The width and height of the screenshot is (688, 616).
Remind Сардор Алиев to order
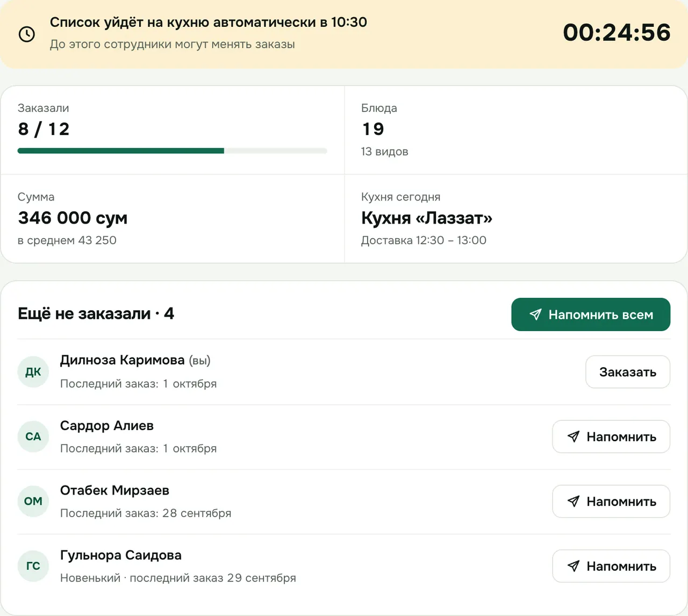tap(611, 436)
